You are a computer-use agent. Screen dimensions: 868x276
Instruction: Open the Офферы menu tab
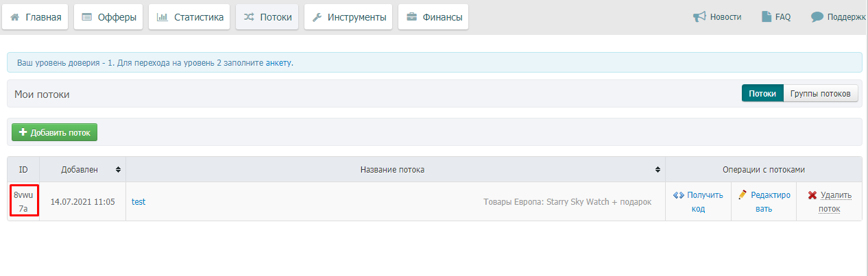[108, 18]
